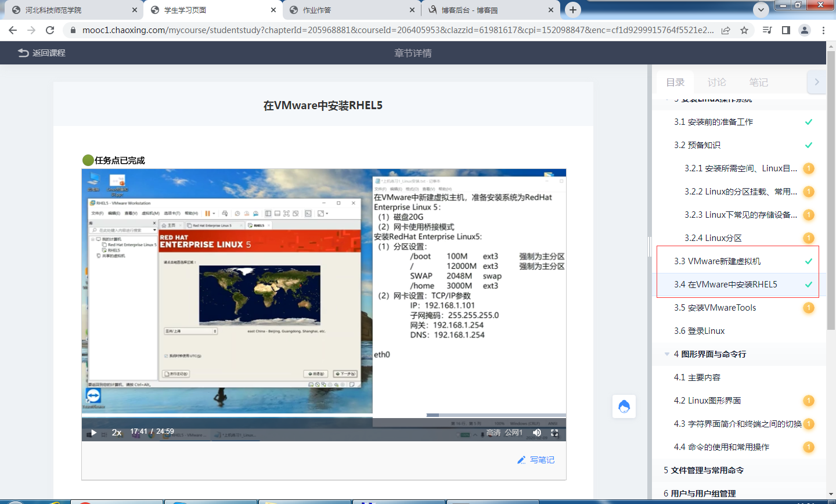Click orange task badge beside 3.5
This screenshot has height=504, width=836.
coord(809,308)
